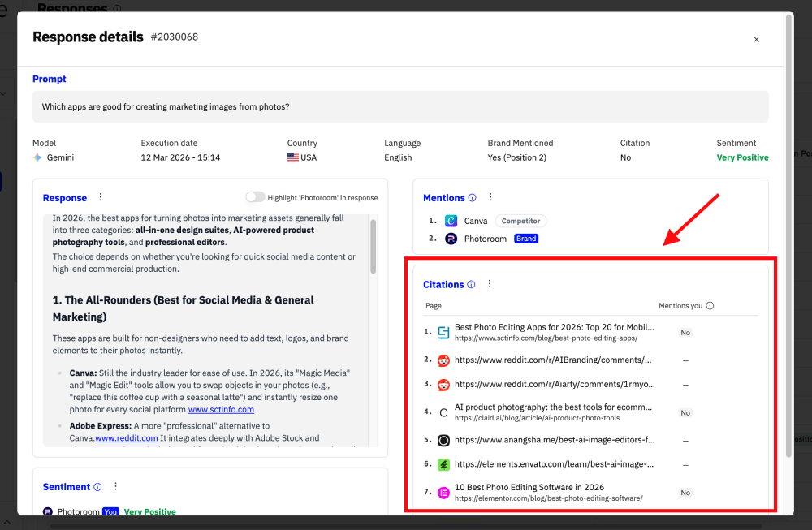Click the sctinfo favicon in citation 1
This screenshot has height=530, width=812.
(443, 332)
